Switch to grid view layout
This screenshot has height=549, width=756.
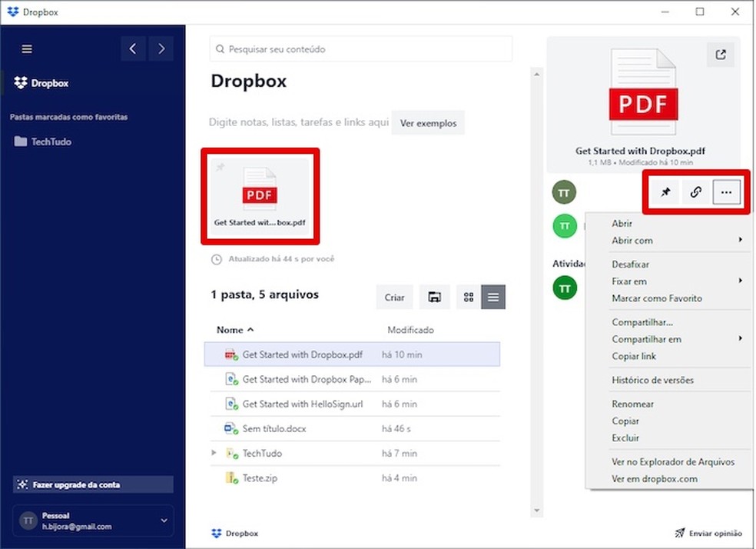pyautogui.click(x=468, y=298)
